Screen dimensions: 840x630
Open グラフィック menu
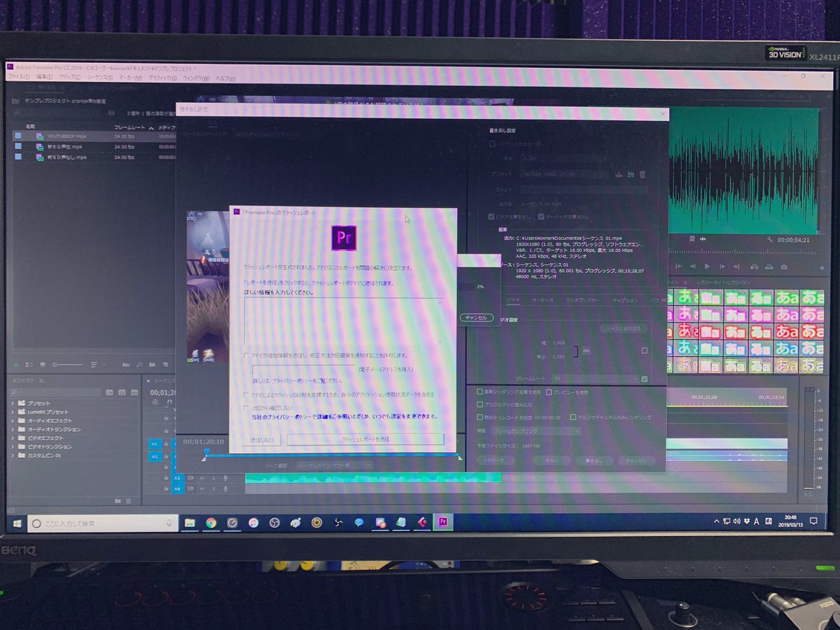coord(163,78)
